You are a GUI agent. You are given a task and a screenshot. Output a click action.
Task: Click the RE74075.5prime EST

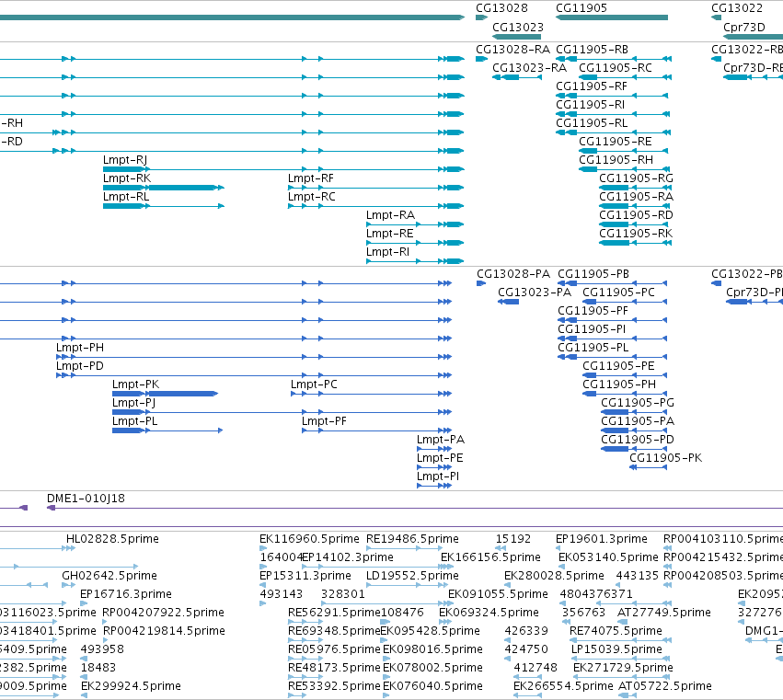click(x=621, y=640)
